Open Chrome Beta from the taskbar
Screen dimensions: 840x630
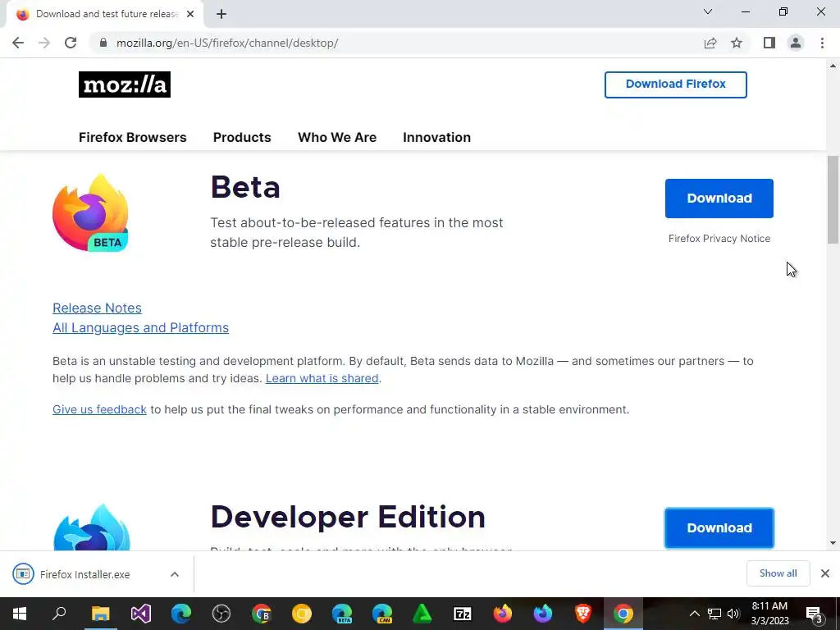[x=262, y=614]
